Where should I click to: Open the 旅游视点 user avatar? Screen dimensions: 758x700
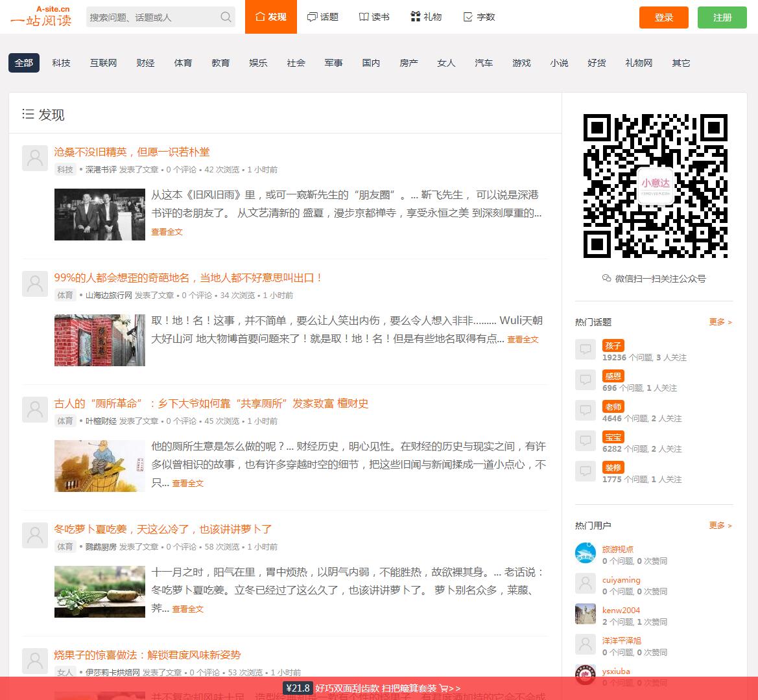pyautogui.click(x=585, y=554)
